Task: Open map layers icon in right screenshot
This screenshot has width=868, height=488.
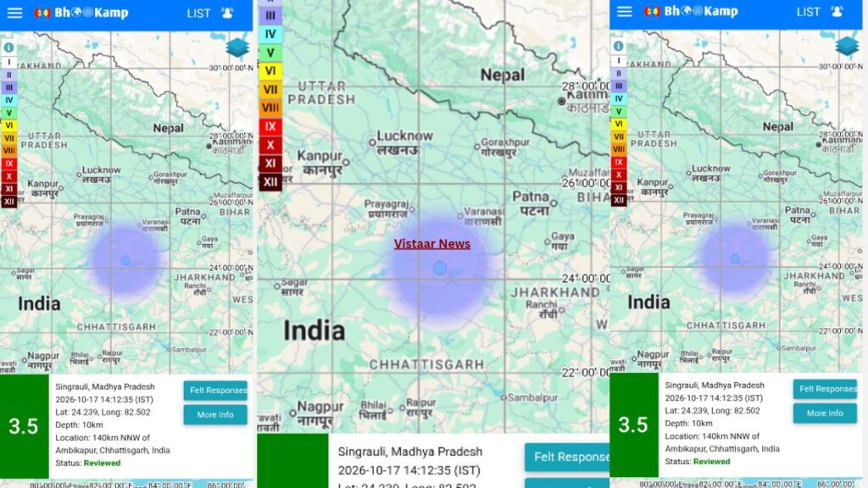Action: (847, 46)
